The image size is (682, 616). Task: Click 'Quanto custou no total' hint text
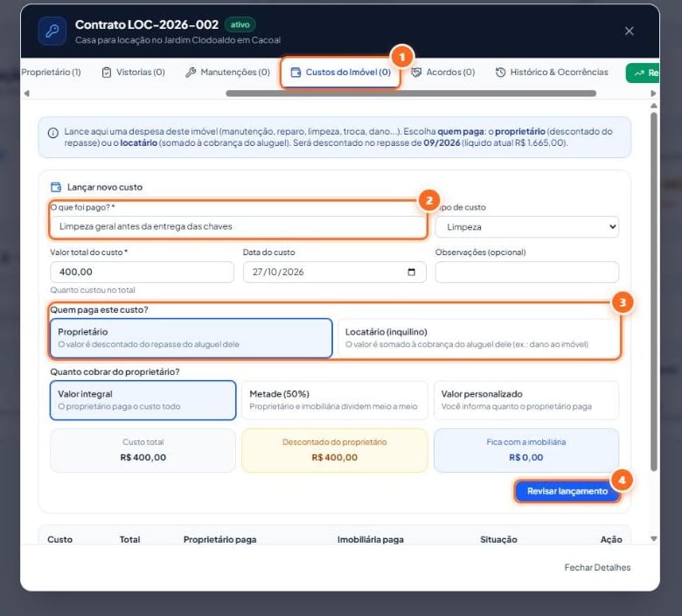click(x=93, y=290)
